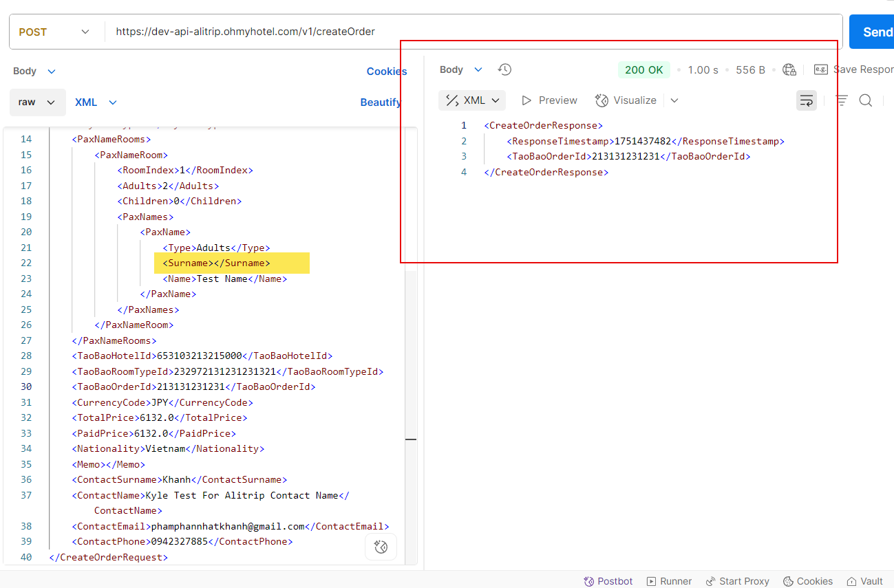Switch to the Visualize response view
Viewport: 894px width, 588px height.
(x=626, y=100)
